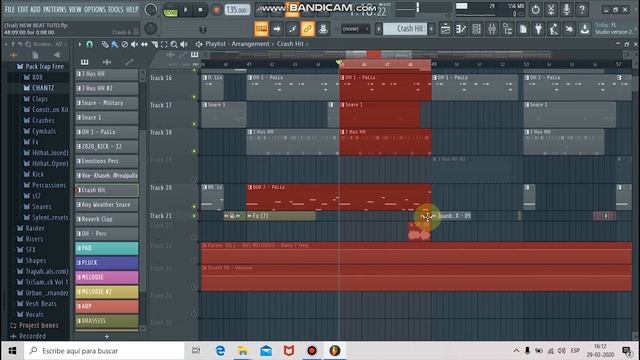Select the Reverb Clap pattern
Viewport: 640px width, 360px height.
click(107, 219)
